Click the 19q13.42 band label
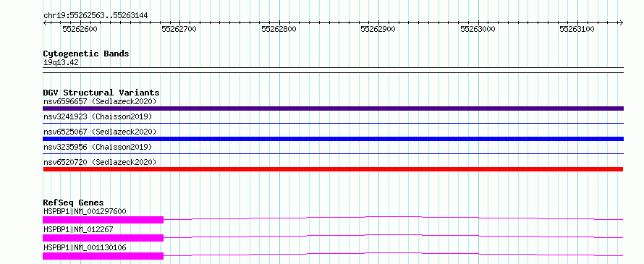 61,63
